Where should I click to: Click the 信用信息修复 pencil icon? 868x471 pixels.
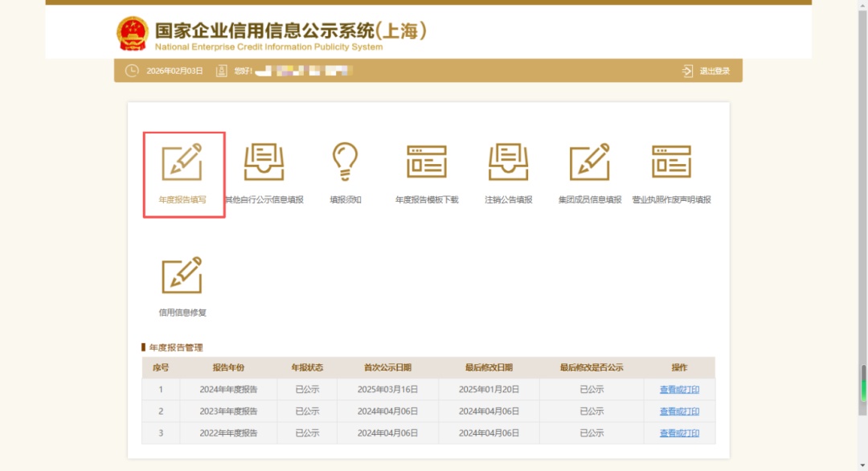(182, 276)
